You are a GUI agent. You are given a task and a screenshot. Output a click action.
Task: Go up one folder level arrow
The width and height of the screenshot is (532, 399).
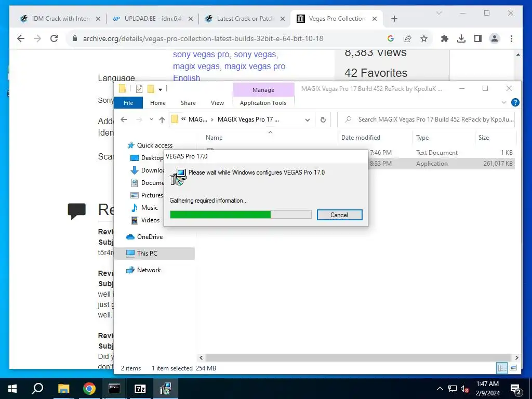pyautogui.click(x=162, y=120)
